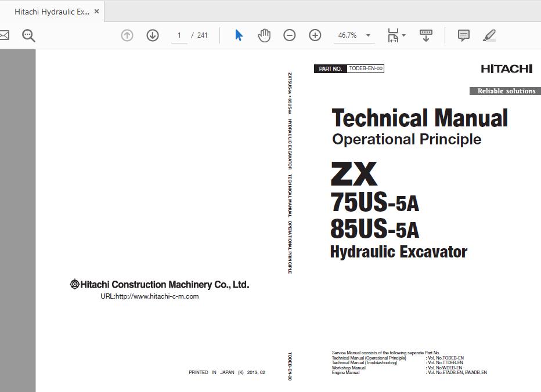
Task: Click 'Vol. No.TTDEB-EN' text
Action: point(445,362)
